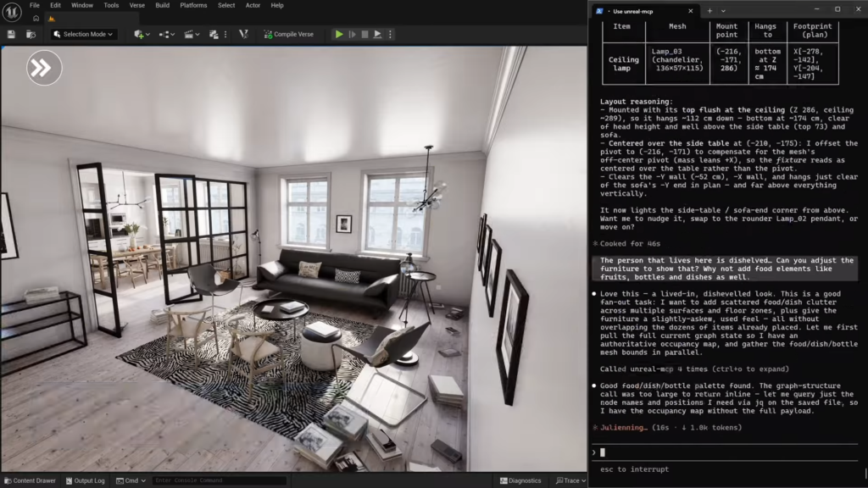Open the File menu
The width and height of the screenshot is (868, 488).
pos(34,6)
